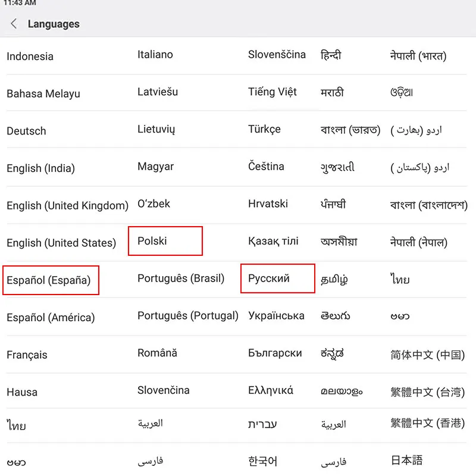Choose Қазақ тілі language
Image resolution: width=476 pixels, height=476 pixels.
[273, 241]
